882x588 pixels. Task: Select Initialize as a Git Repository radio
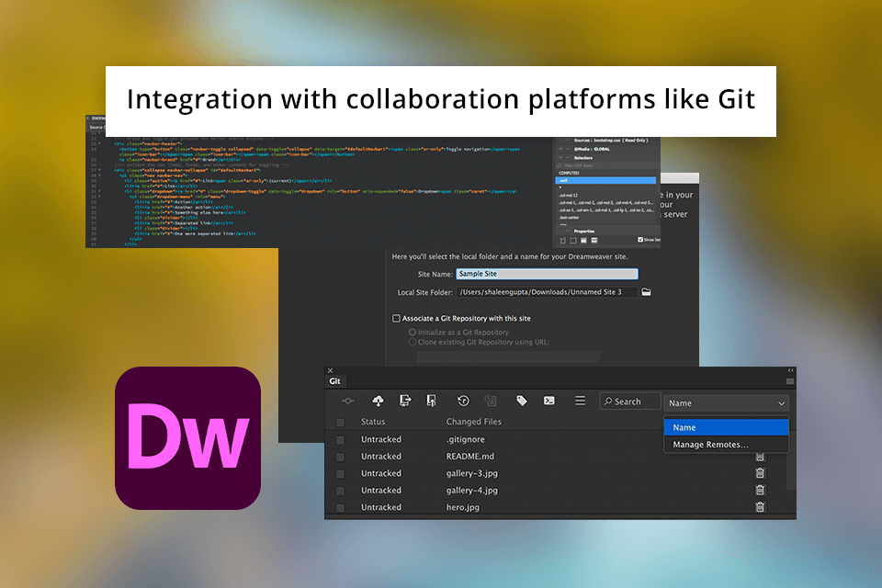click(x=413, y=332)
